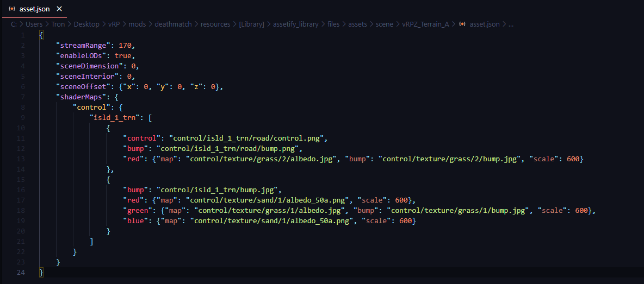Screen dimensions: 644x284
Task: Click line number 7 in gutter
Action: tap(23, 97)
